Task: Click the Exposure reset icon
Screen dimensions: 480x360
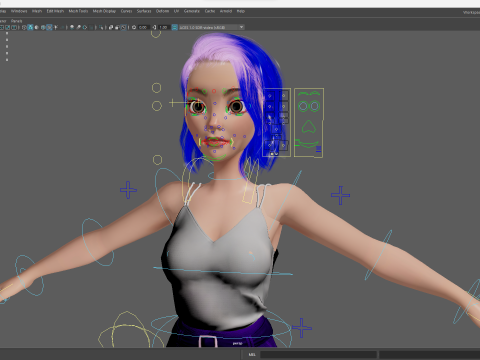Action: tap(134, 27)
